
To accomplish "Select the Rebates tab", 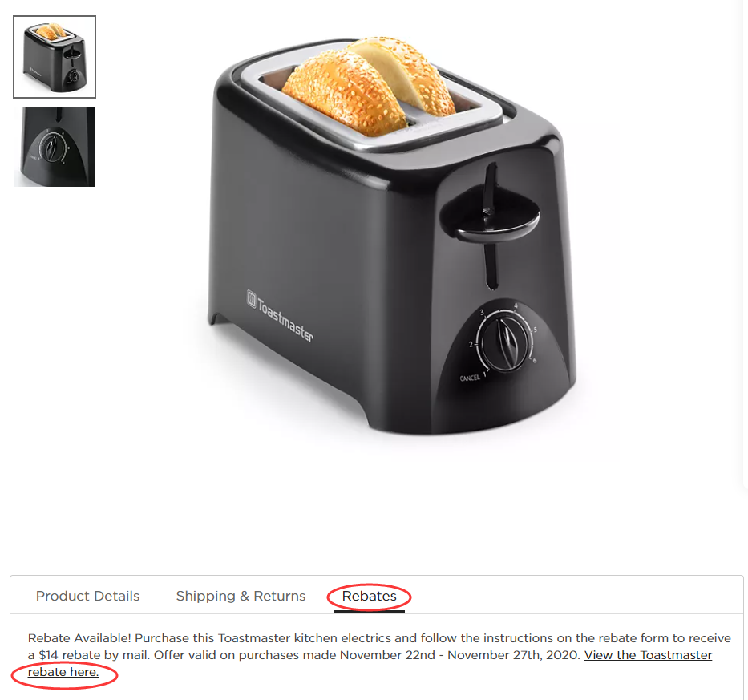I will coord(370,596).
